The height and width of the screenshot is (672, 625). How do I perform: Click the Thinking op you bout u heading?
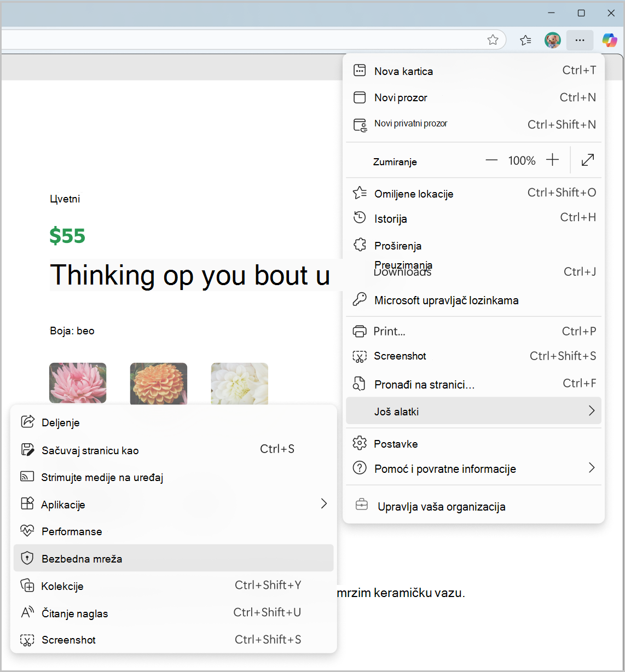(190, 275)
